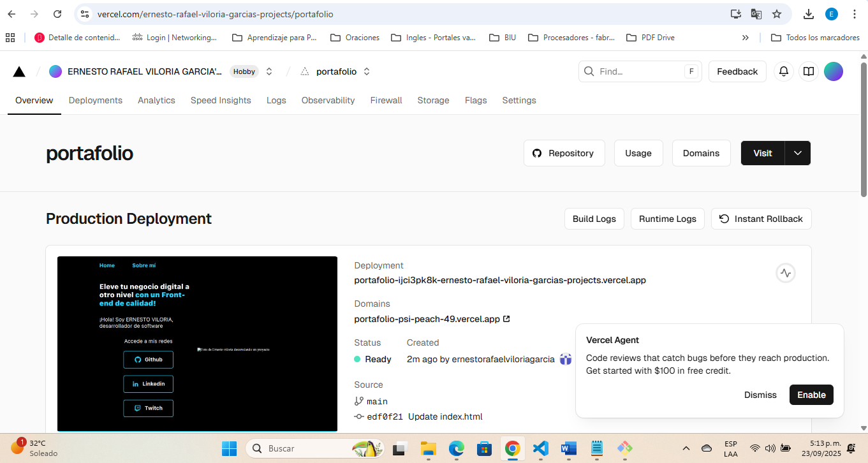Image resolution: width=868 pixels, height=463 pixels.
Task: Open Runtime Logs
Action: click(668, 219)
